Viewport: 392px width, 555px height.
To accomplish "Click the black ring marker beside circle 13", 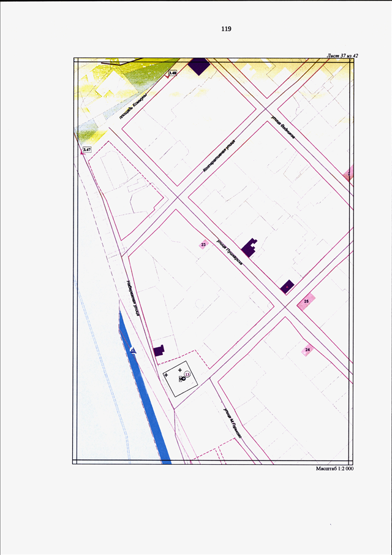I will pyautogui.click(x=184, y=379).
